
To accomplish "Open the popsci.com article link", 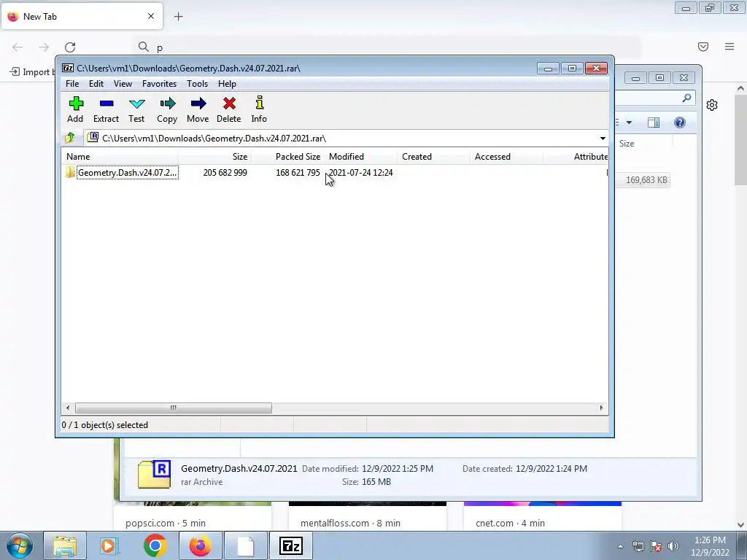I will [x=166, y=523].
